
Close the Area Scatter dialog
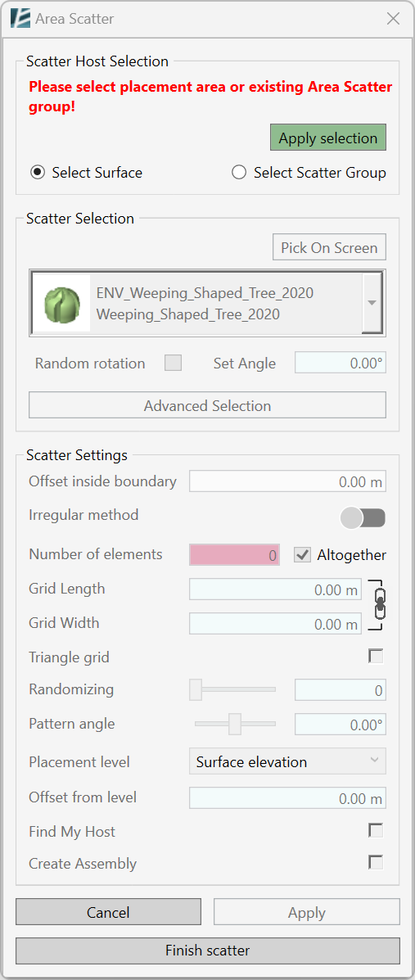(393, 19)
